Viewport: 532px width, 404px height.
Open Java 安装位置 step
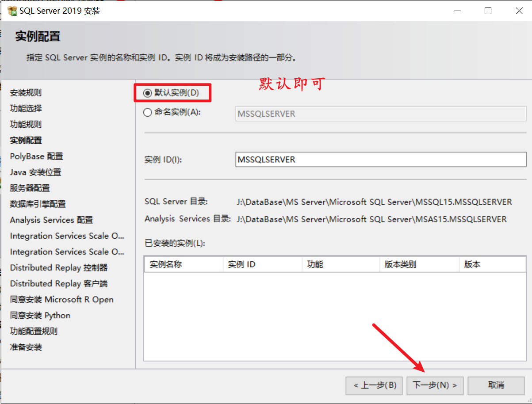35,172
